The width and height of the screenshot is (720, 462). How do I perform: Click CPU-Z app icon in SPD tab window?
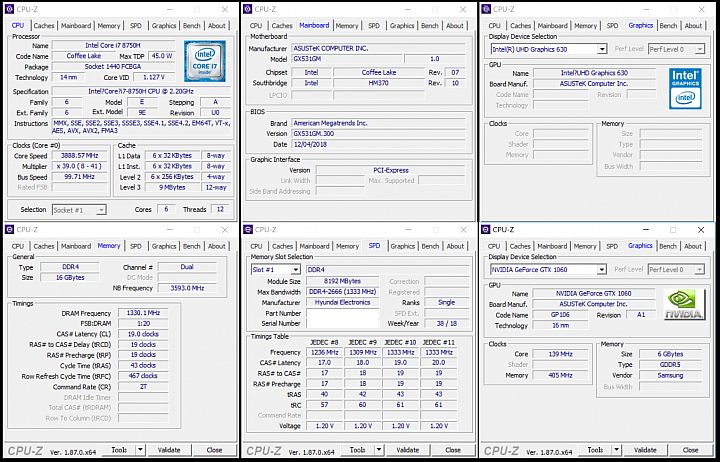248,230
